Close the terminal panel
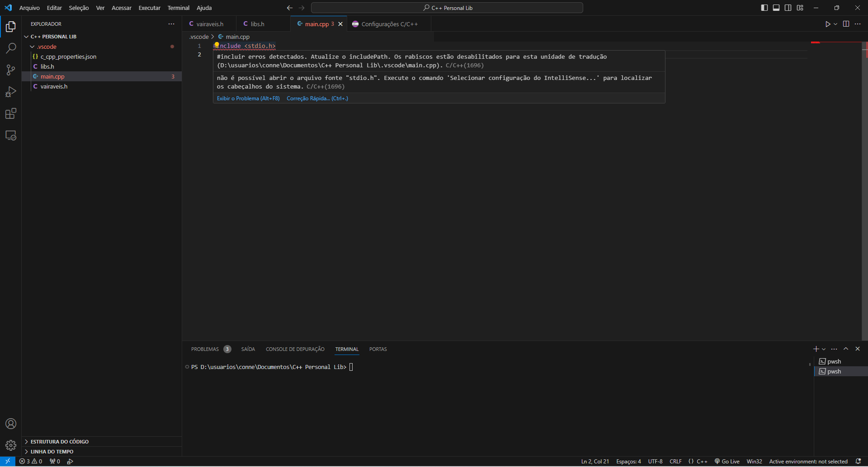The width and height of the screenshot is (868, 467). click(858, 349)
